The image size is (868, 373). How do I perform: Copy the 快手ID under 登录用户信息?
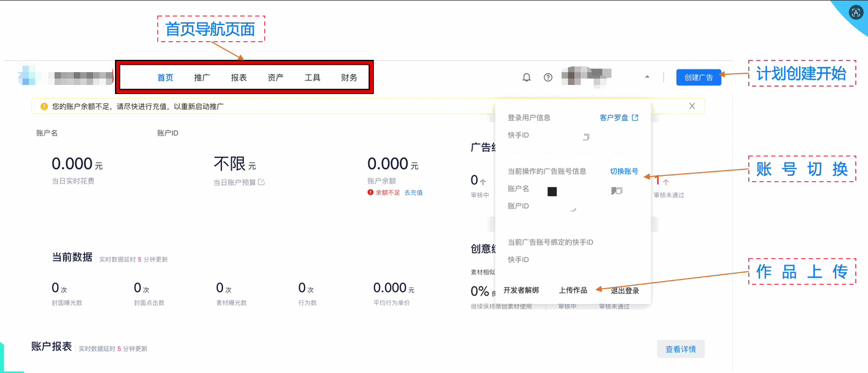(586, 137)
